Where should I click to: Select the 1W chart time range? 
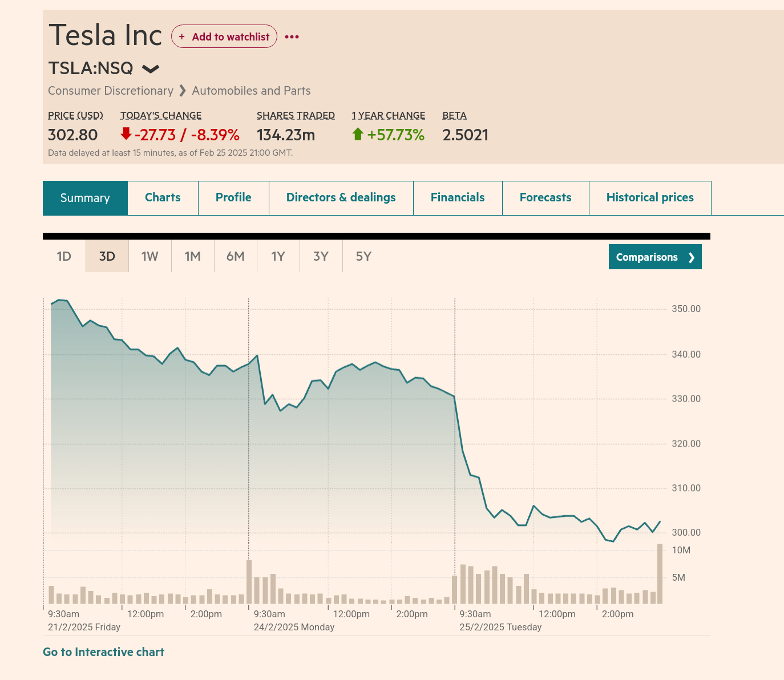149,256
